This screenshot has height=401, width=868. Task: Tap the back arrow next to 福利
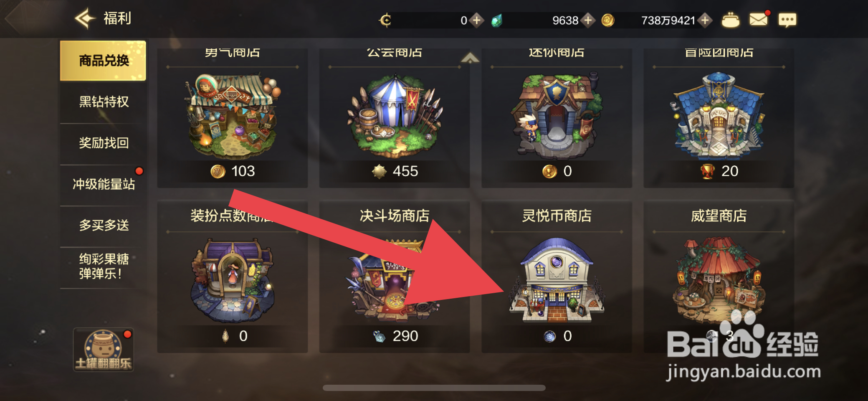click(85, 18)
